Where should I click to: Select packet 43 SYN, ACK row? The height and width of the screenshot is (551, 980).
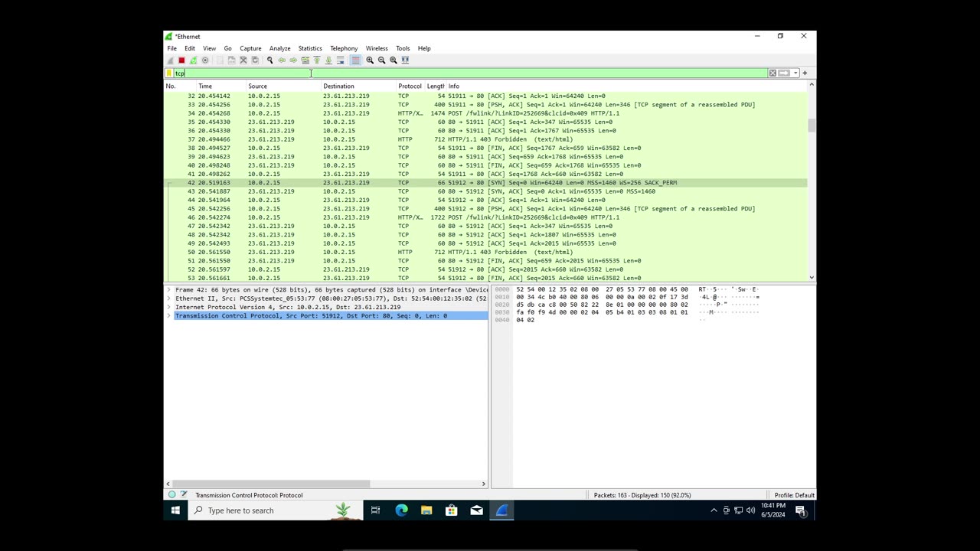[485, 191]
